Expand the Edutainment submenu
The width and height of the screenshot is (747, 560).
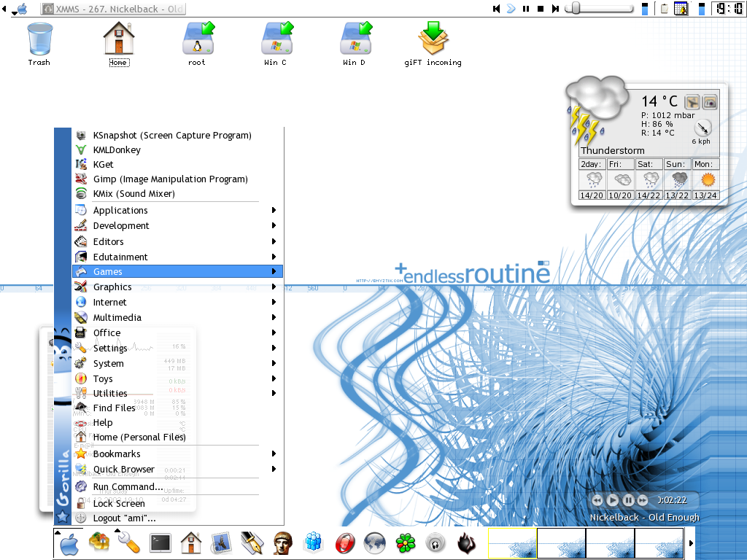click(x=177, y=257)
